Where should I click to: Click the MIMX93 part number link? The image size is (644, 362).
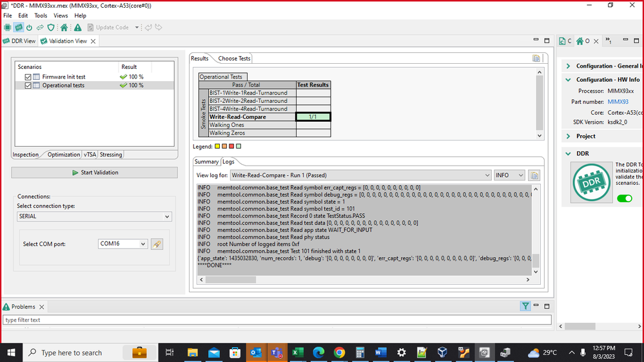618,102
